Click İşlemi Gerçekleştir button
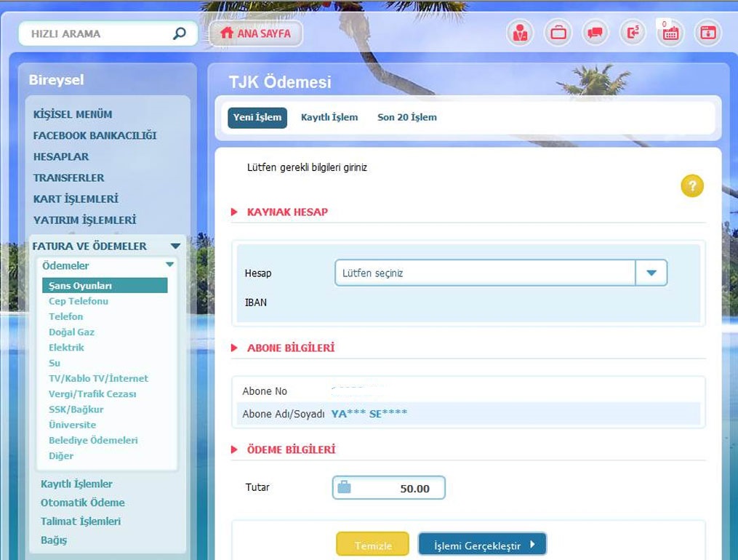 pos(483,545)
